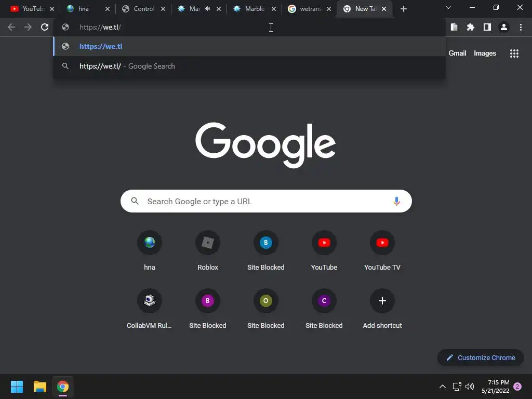Open Gmail link

click(x=457, y=54)
